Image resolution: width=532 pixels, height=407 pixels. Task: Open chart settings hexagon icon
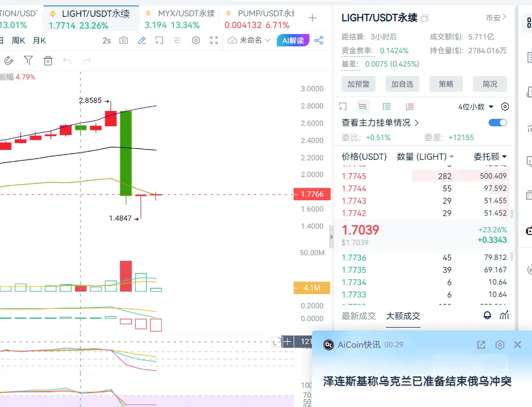coord(196,40)
